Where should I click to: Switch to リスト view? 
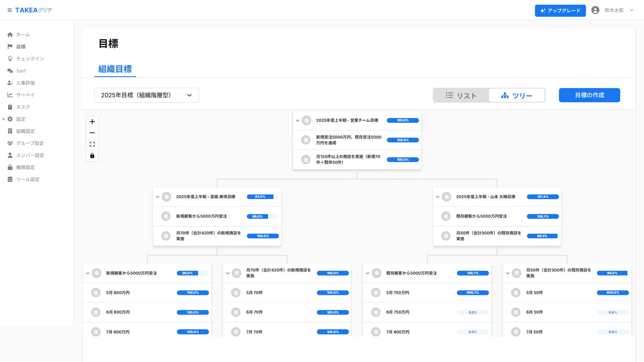tap(461, 96)
